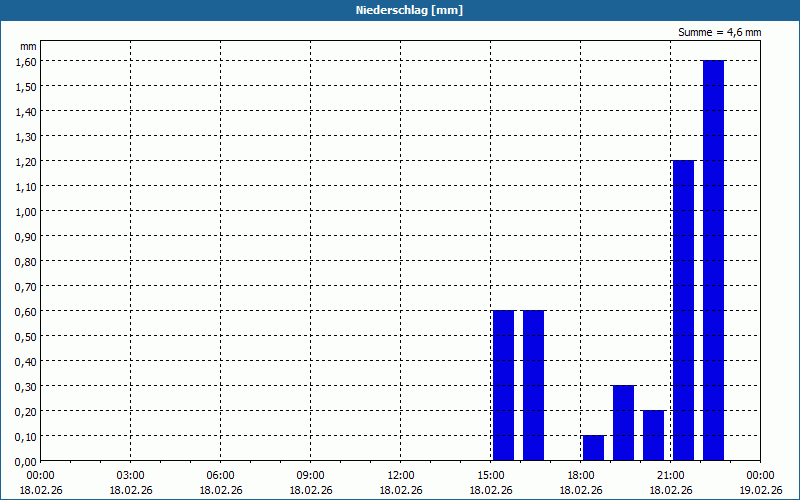Select the 0,10 mm bar after 18:00
Viewport: 800px width, 500px height.
[593, 448]
